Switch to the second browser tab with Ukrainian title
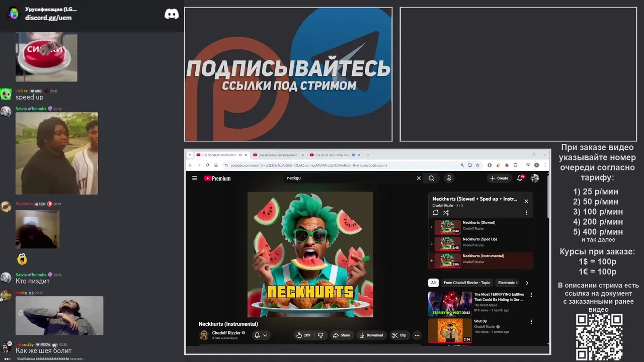 point(277,155)
